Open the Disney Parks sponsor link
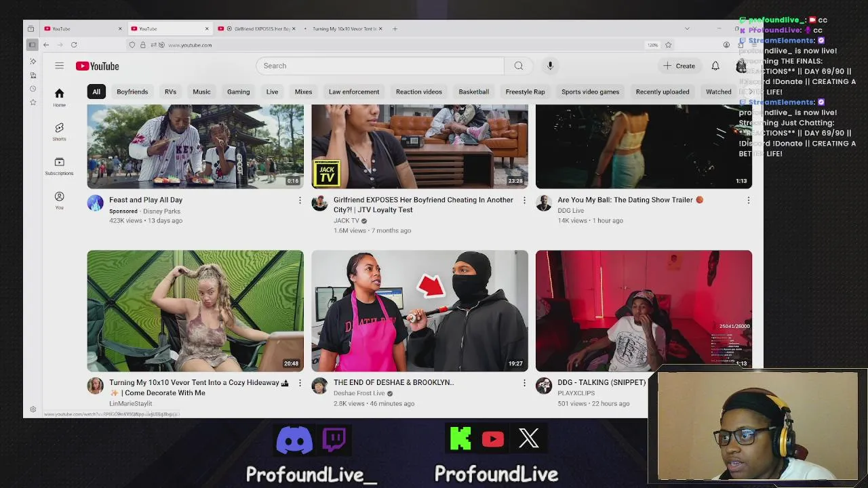 pos(161,211)
